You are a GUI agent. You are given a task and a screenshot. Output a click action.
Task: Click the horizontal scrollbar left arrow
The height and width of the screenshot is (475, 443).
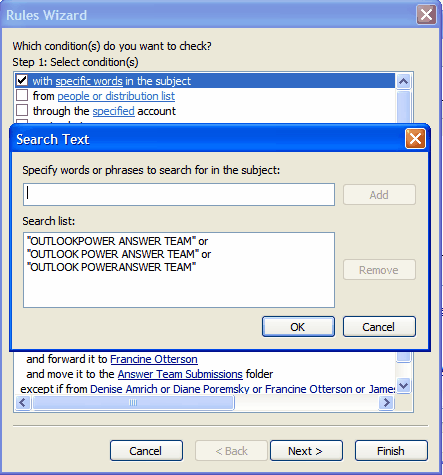pyautogui.click(x=23, y=403)
